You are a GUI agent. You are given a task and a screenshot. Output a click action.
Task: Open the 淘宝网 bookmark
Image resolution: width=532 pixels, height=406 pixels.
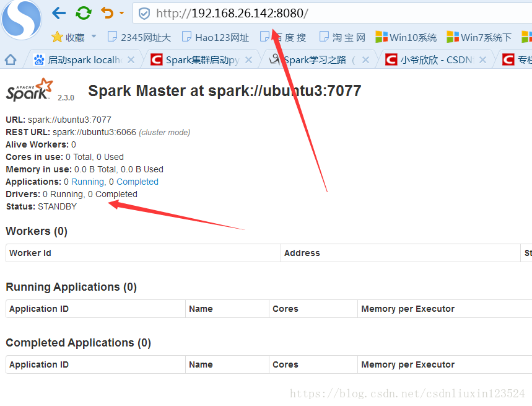[x=342, y=37]
